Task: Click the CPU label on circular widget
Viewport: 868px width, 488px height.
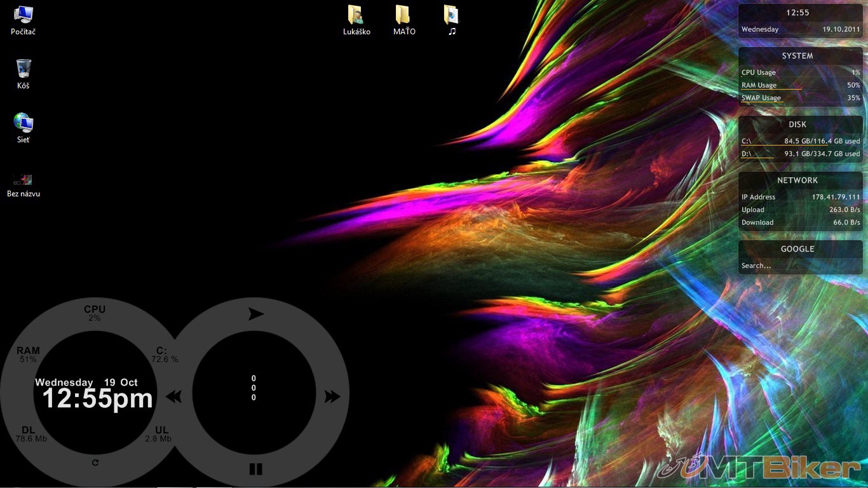Action: click(x=95, y=309)
